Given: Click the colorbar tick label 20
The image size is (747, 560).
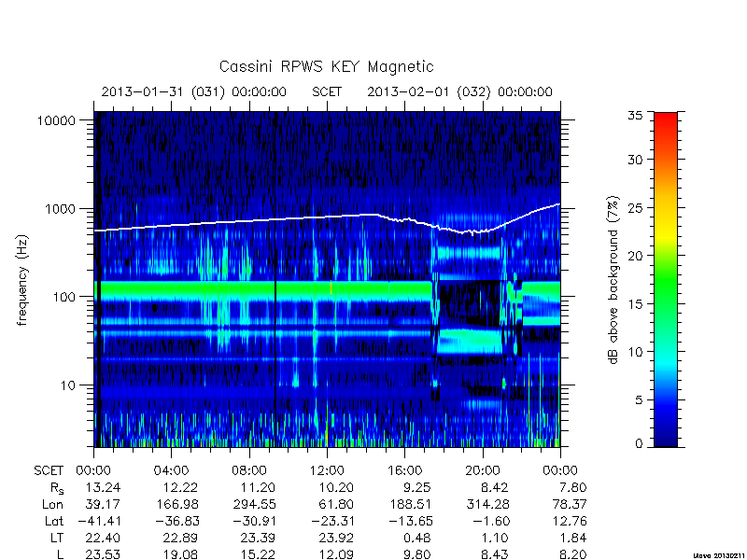Looking at the screenshot, I should click(636, 256).
